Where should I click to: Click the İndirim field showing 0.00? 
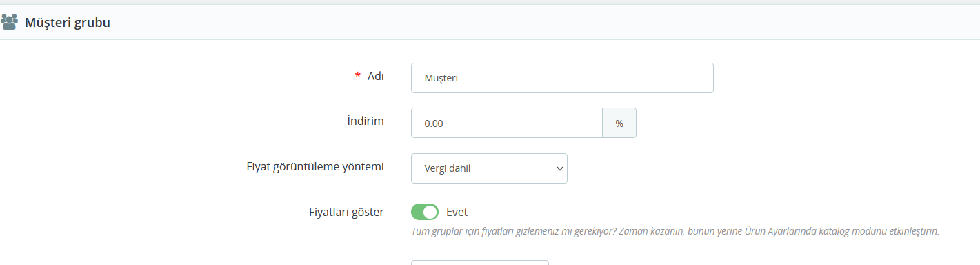(x=507, y=123)
